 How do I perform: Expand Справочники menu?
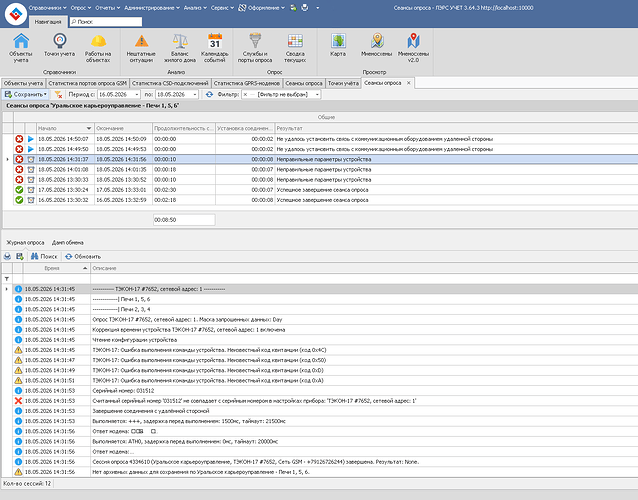[48, 8]
